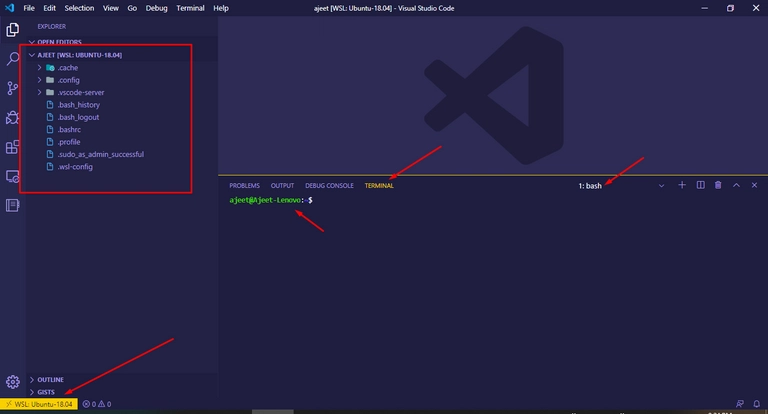
Task: Split the terminal panel
Action: [x=700, y=185]
